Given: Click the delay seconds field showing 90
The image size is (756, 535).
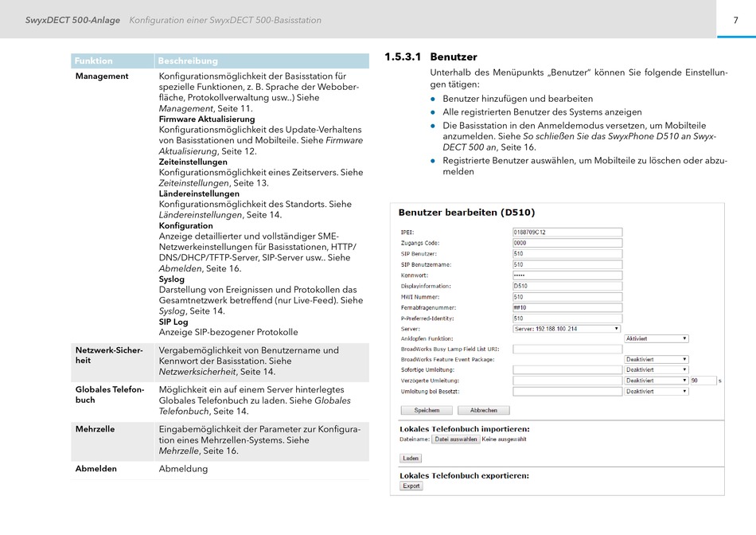Looking at the screenshot, I should click(703, 381).
